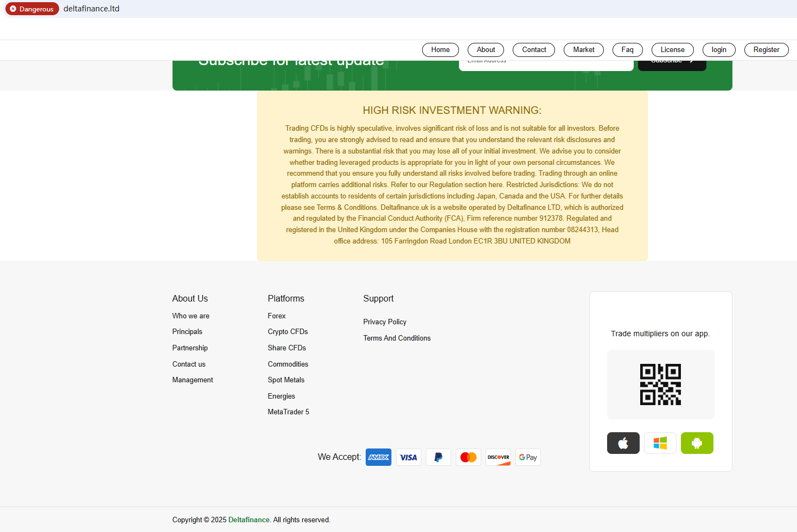The width and height of the screenshot is (797, 532).
Task: Click the Android app download icon
Action: [x=697, y=443]
